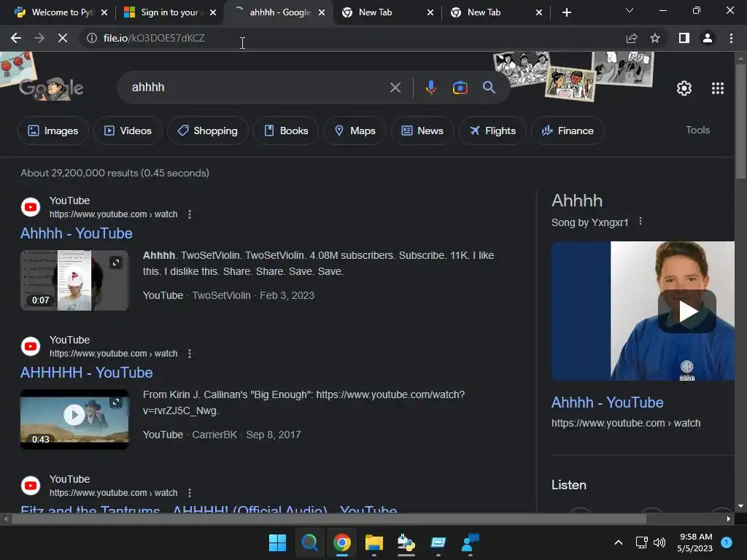Open the Windows Start menu

pyautogui.click(x=277, y=542)
